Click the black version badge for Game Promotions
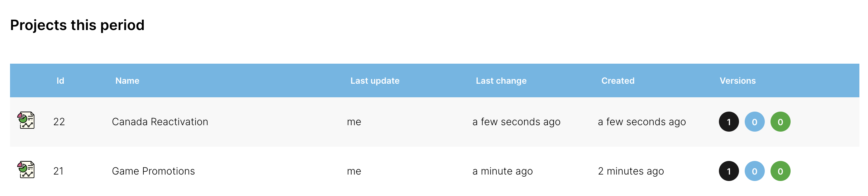Image resolution: width=868 pixels, height=196 pixels. [x=729, y=171]
